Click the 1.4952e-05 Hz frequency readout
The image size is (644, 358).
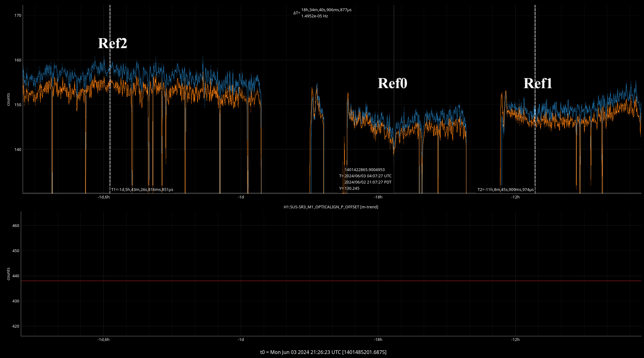[x=314, y=16]
